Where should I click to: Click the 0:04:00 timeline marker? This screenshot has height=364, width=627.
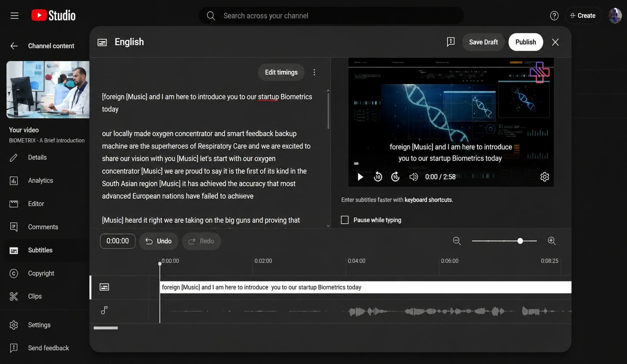coord(356,261)
